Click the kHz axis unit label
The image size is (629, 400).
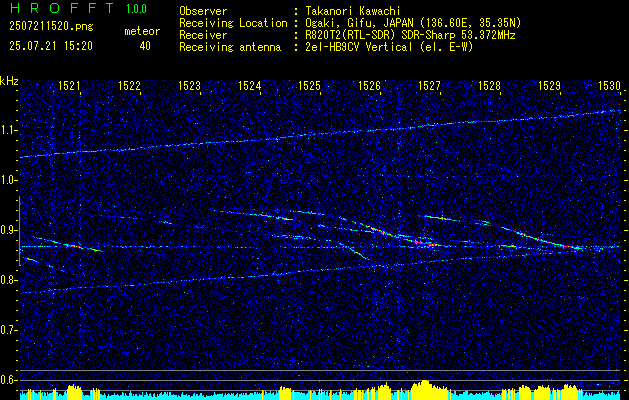click(9, 81)
